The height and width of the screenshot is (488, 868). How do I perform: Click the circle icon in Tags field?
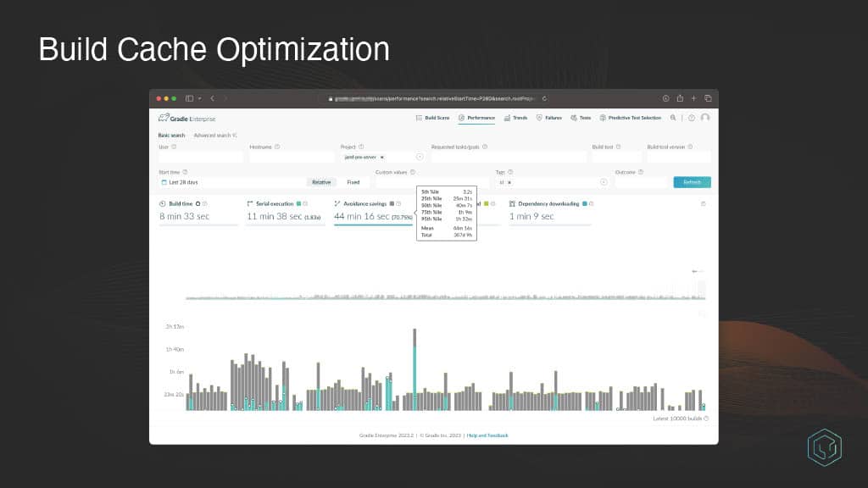click(604, 182)
